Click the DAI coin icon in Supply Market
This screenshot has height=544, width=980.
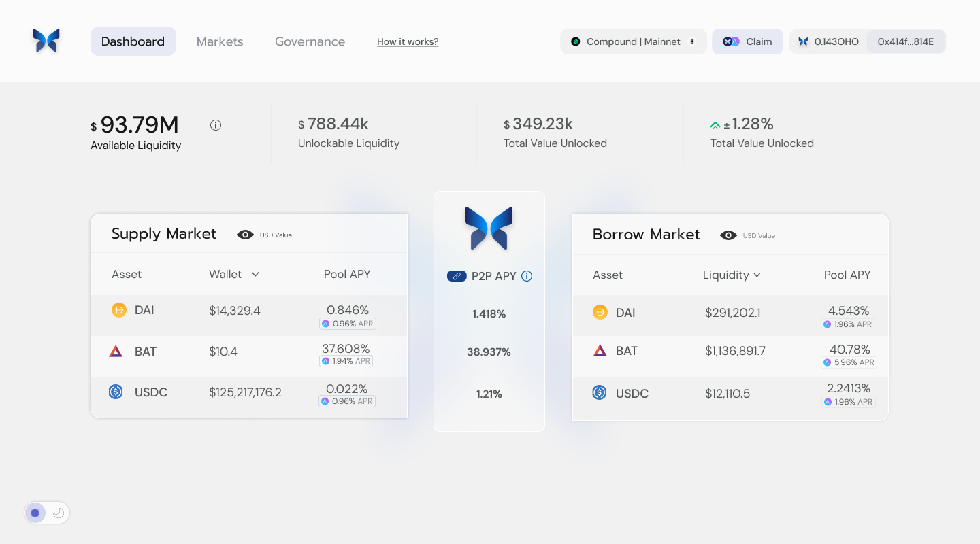coord(119,310)
